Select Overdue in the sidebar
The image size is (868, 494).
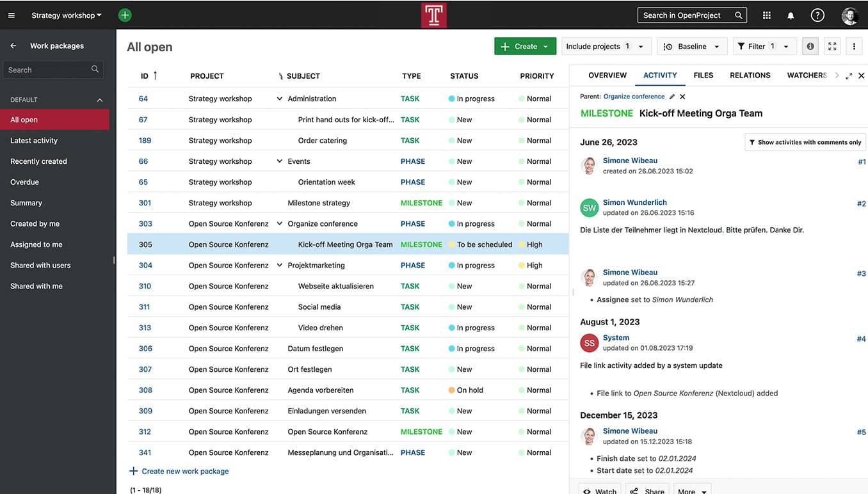[x=25, y=182]
